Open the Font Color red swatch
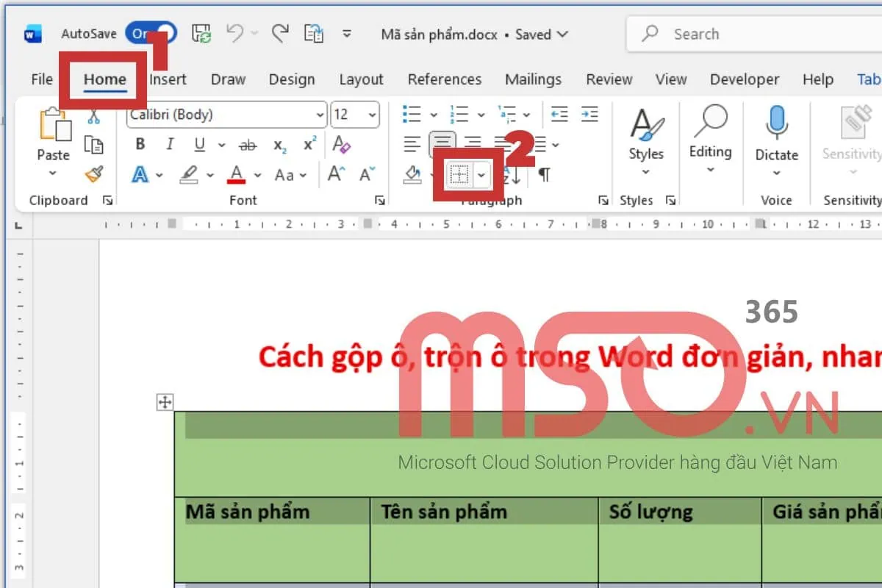Viewport: 882px width, 588px height. coord(236,175)
